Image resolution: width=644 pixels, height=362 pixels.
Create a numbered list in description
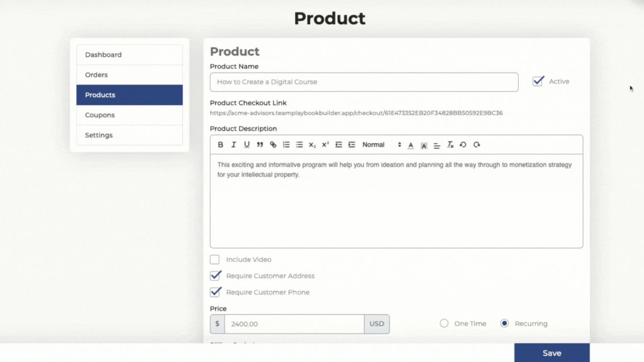coord(286,145)
